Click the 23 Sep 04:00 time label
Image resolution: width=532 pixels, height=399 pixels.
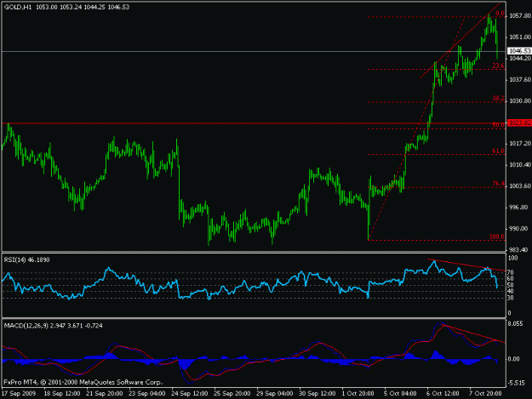[x=147, y=394]
